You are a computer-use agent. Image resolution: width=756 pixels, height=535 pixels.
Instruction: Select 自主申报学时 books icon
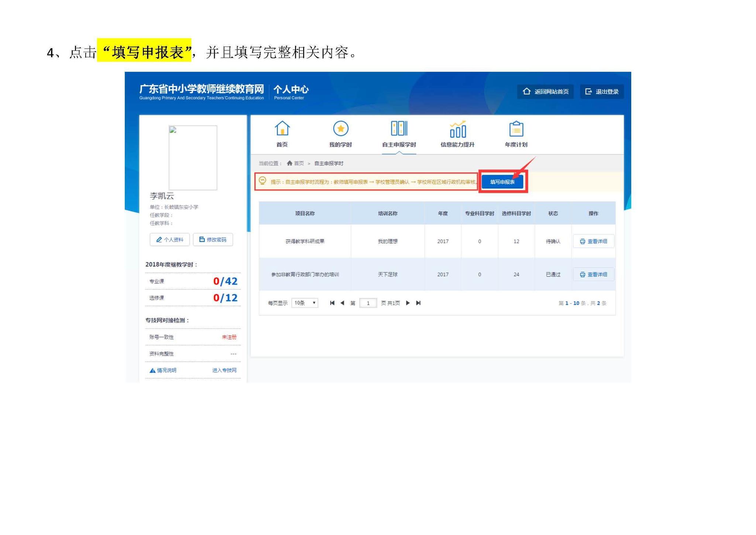pos(399,129)
